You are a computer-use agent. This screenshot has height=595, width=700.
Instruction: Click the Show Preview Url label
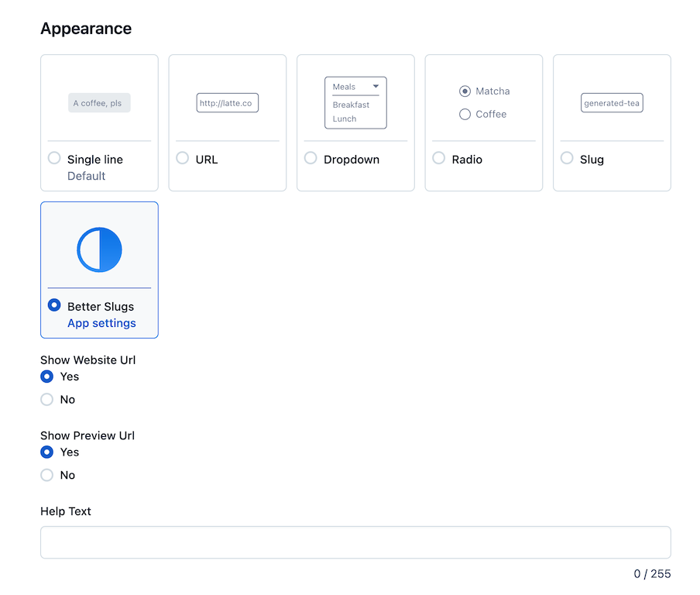(x=87, y=435)
